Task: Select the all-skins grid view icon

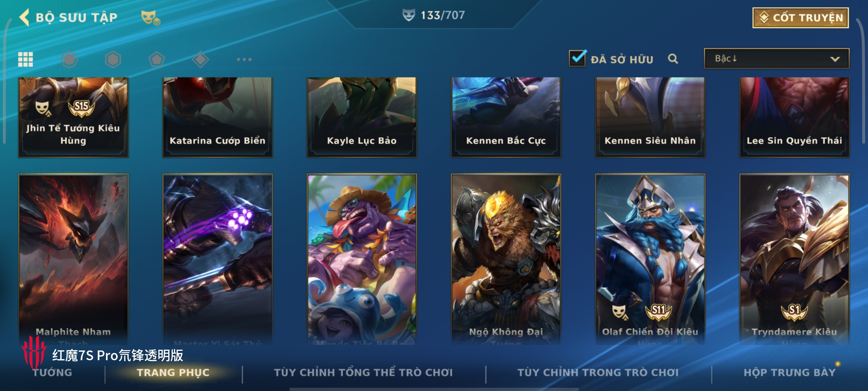Action: 26,59
